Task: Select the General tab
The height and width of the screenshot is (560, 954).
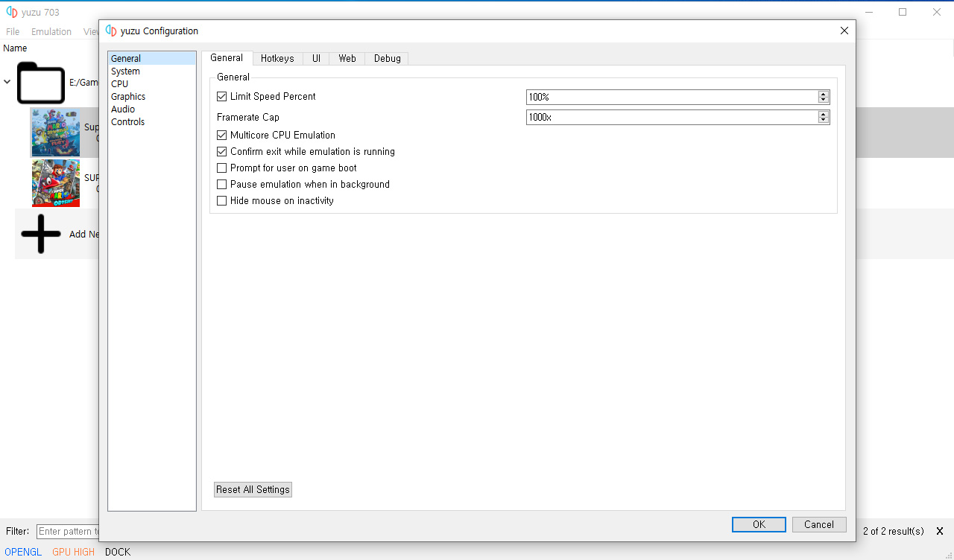Action: click(x=227, y=57)
